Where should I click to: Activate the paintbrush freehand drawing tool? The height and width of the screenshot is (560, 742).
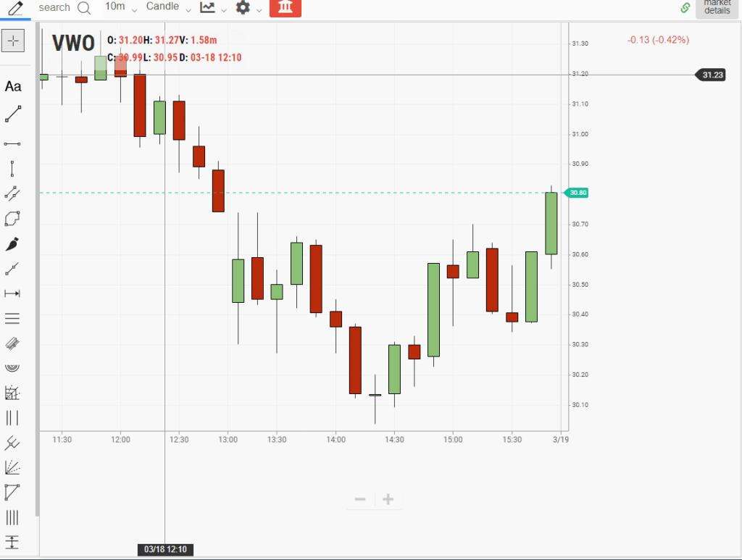tap(12, 244)
